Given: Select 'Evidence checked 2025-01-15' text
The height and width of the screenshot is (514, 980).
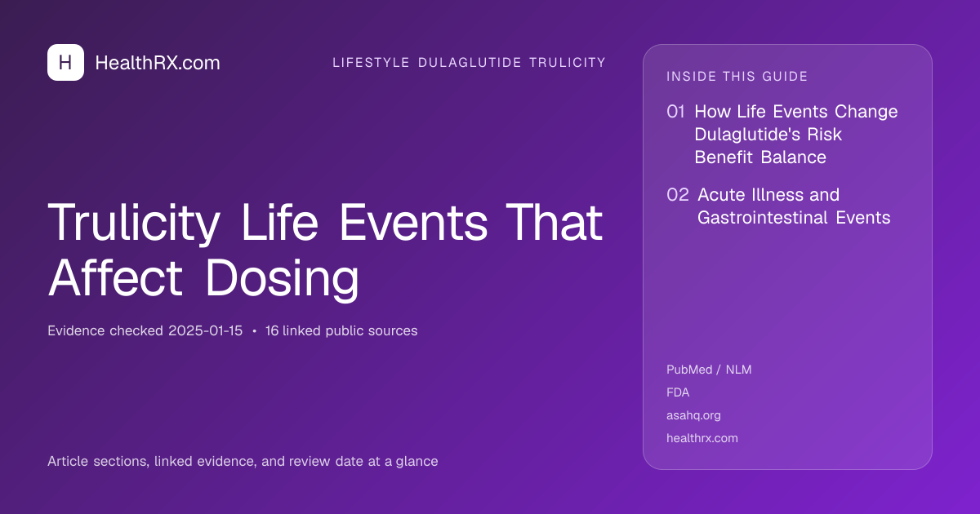Looking at the screenshot, I should (145, 330).
